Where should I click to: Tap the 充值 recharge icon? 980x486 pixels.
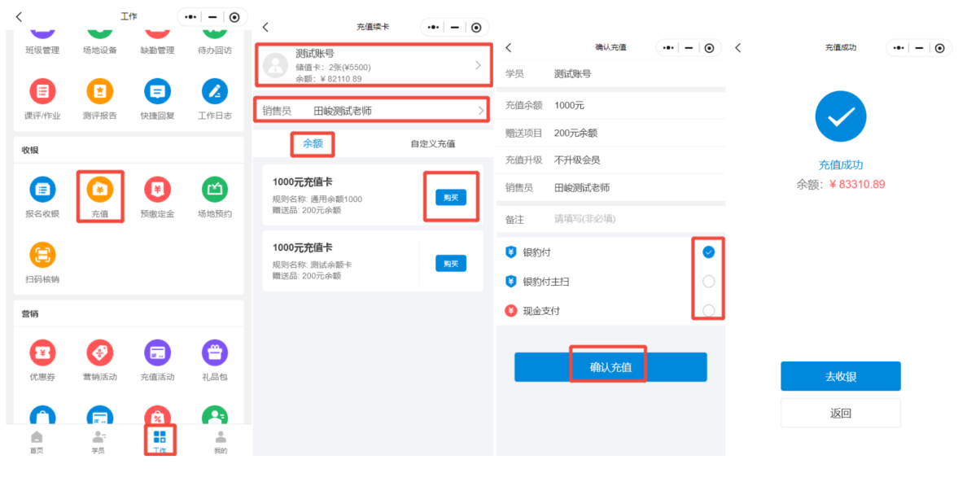click(x=100, y=190)
